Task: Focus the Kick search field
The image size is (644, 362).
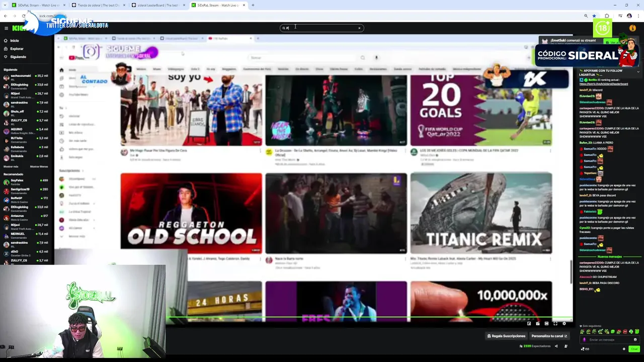Action: click(x=321, y=28)
